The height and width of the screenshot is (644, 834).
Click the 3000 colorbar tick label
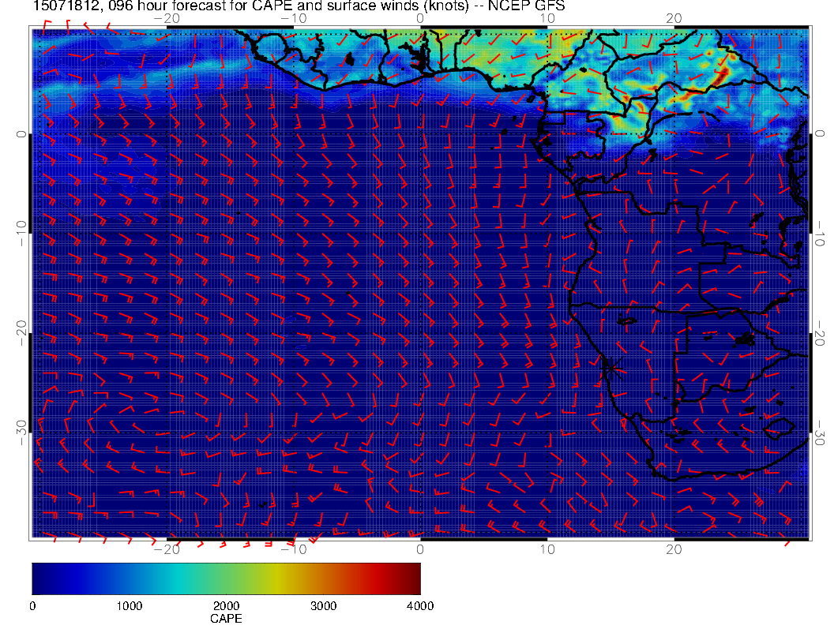pos(323,606)
